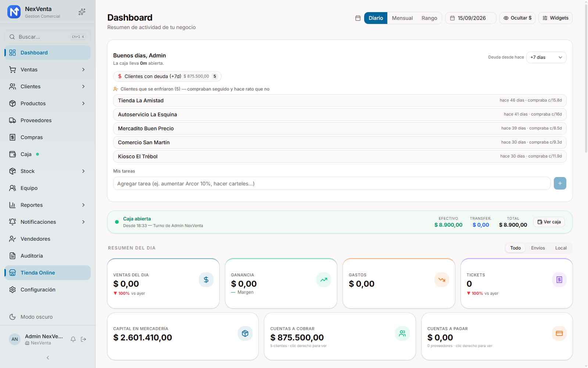Screen dimensions: 588x368
Task: Switch to the Diario view tab
Action: tap(376, 18)
